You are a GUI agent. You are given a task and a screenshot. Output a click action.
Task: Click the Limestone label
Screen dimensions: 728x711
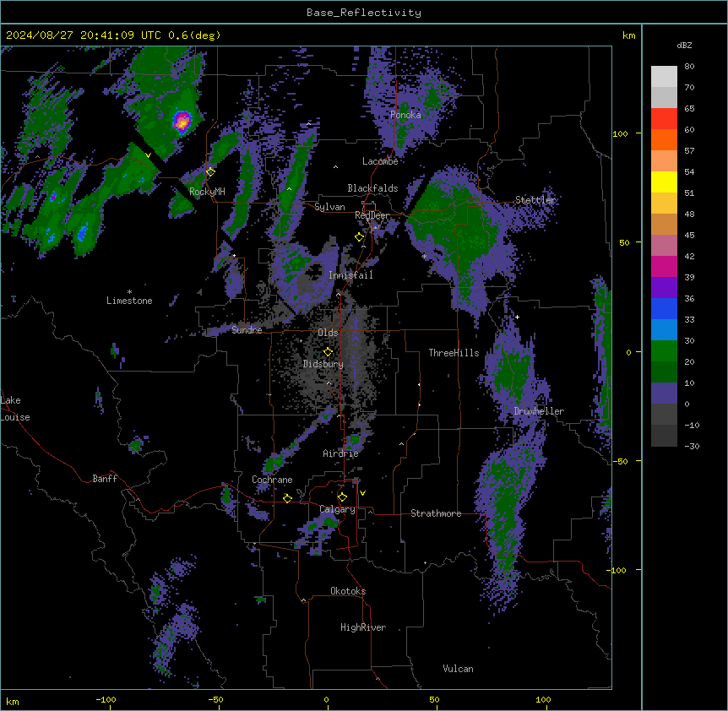click(129, 301)
